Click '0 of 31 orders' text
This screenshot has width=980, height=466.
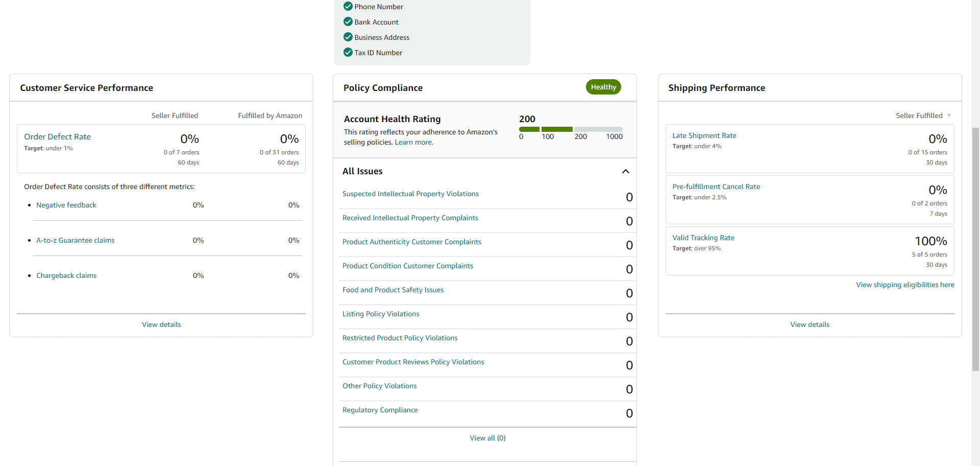pyautogui.click(x=279, y=152)
